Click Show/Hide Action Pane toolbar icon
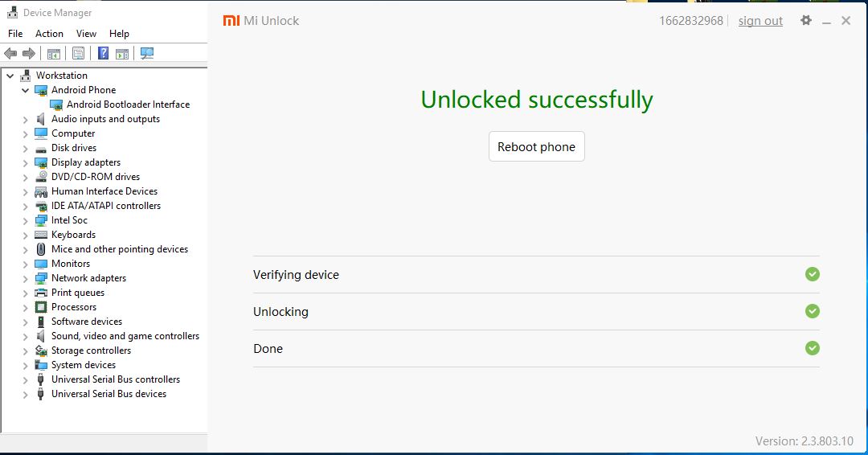The image size is (868, 455). tap(121, 54)
